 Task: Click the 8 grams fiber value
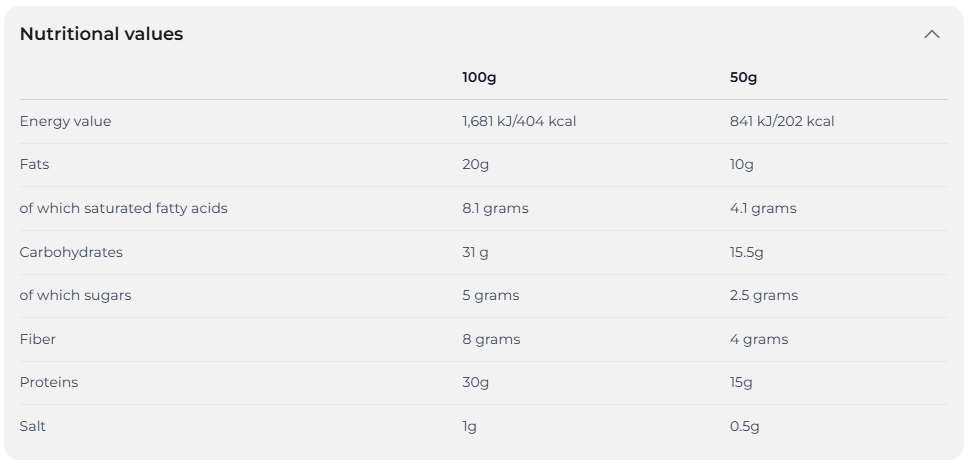(491, 339)
